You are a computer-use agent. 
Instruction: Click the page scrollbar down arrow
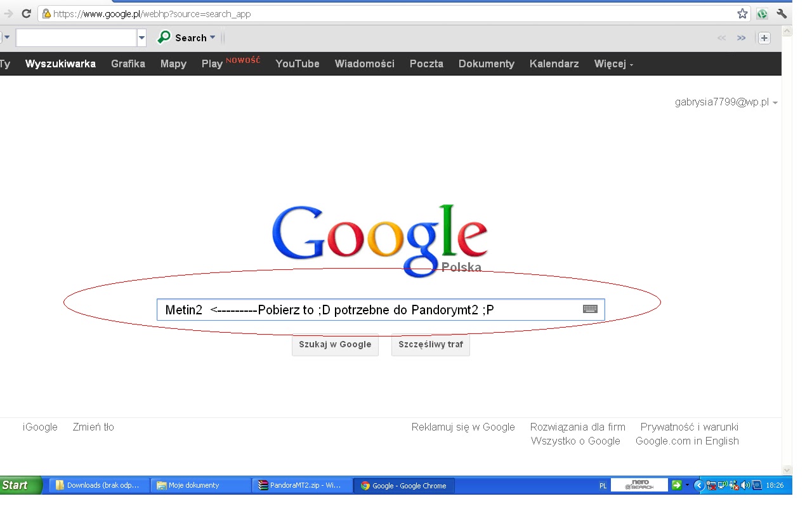click(787, 471)
